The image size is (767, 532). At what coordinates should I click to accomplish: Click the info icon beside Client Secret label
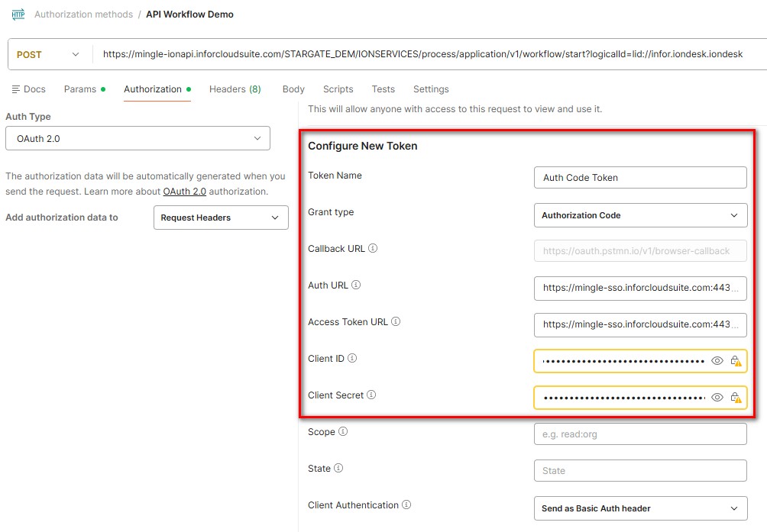click(371, 395)
